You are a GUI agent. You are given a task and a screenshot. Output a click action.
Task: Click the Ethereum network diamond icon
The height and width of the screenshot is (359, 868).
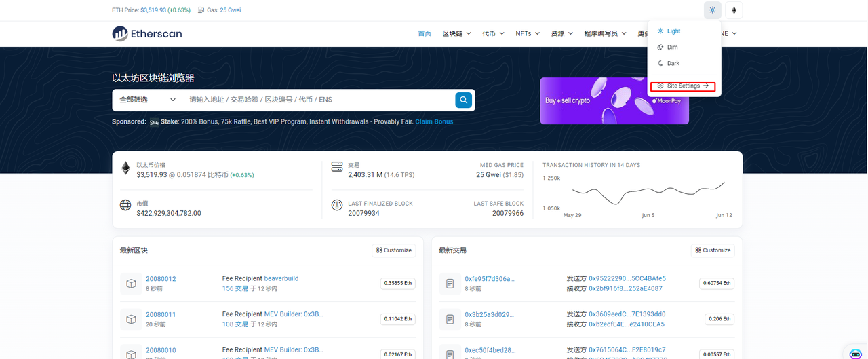coord(734,10)
